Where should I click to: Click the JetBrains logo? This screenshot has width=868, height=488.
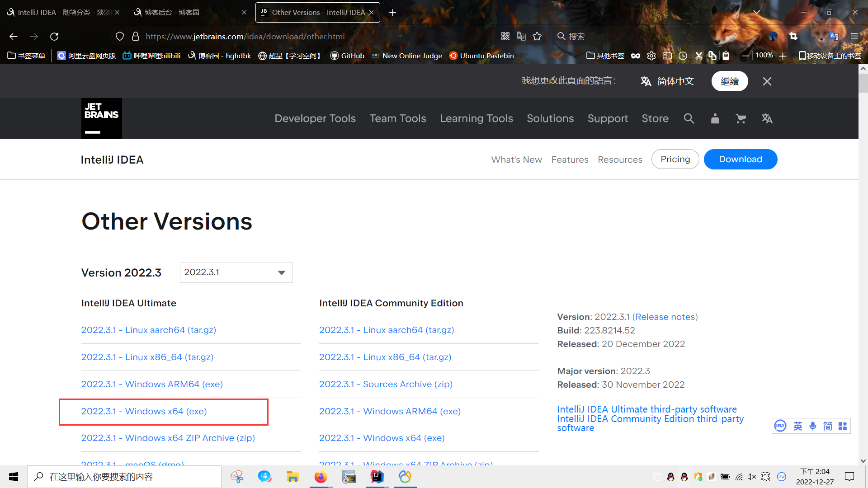click(101, 118)
